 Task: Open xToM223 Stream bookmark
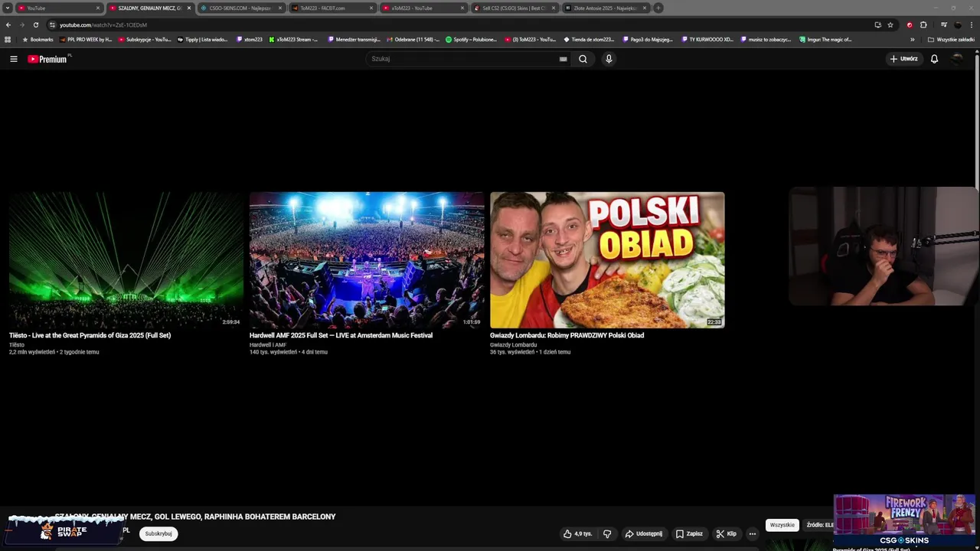coord(293,40)
